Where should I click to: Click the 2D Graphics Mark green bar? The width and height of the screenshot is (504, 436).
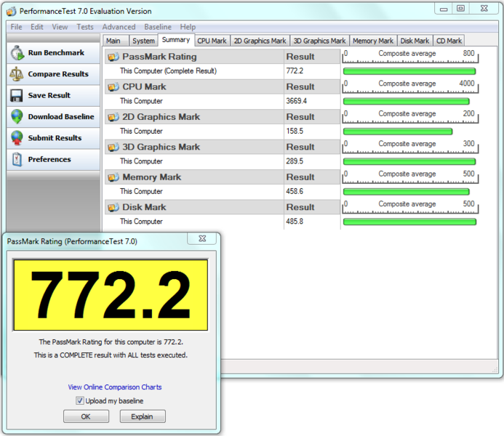(398, 132)
